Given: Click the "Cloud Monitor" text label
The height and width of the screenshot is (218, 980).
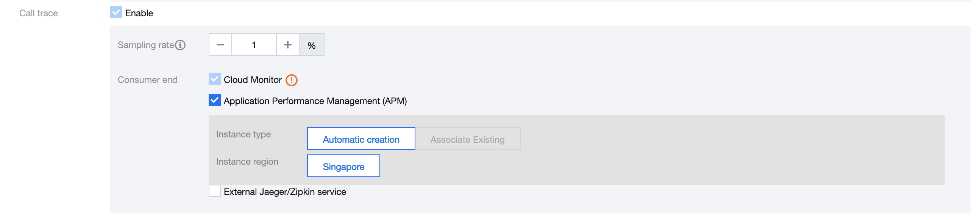Looking at the screenshot, I should pos(253,80).
